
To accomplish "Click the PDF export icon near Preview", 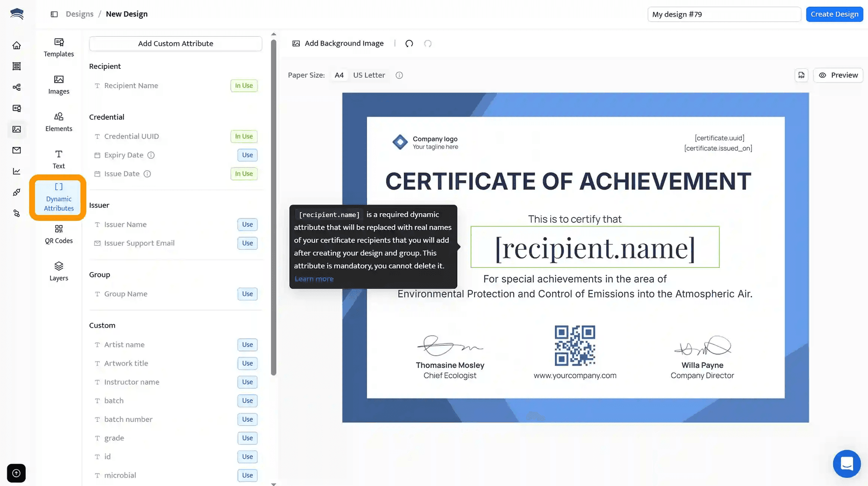I will pyautogui.click(x=801, y=75).
